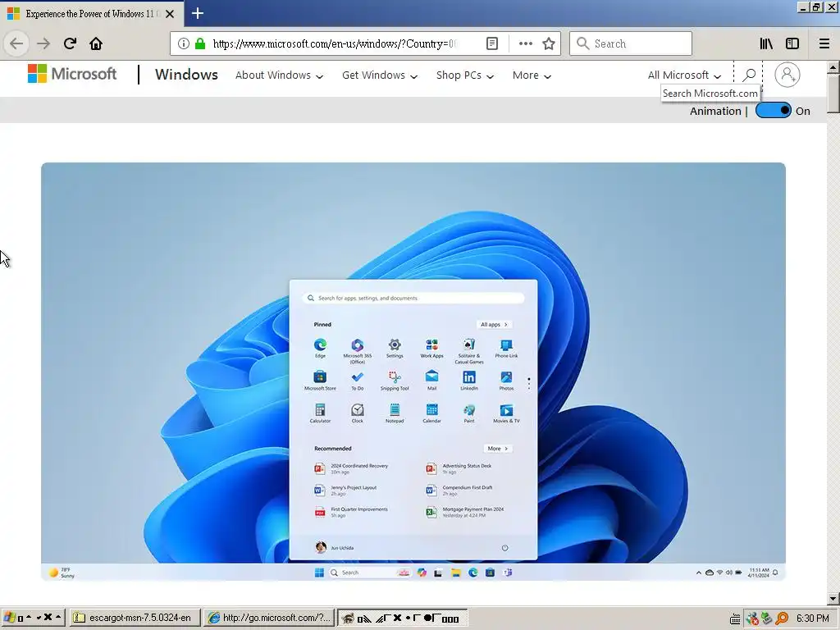The image size is (840, 630).
Task: Click the green arrow tray icon
Action: (x=767, y=619)
